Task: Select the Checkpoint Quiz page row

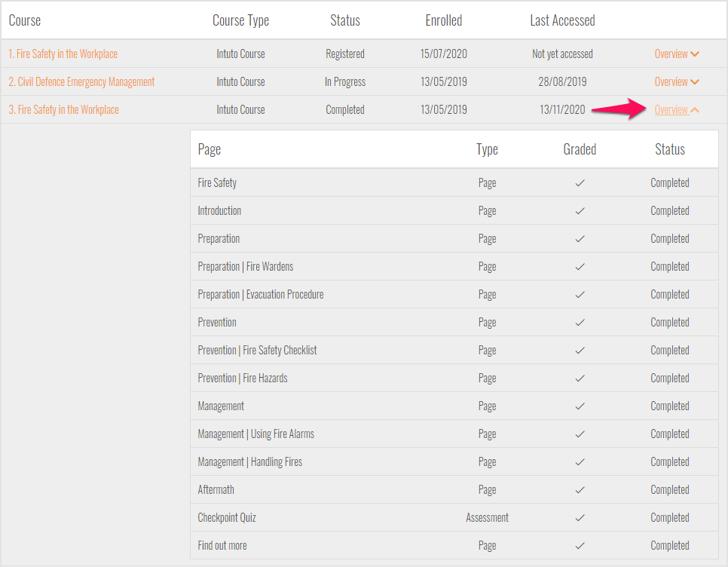Action: point(227,518)
